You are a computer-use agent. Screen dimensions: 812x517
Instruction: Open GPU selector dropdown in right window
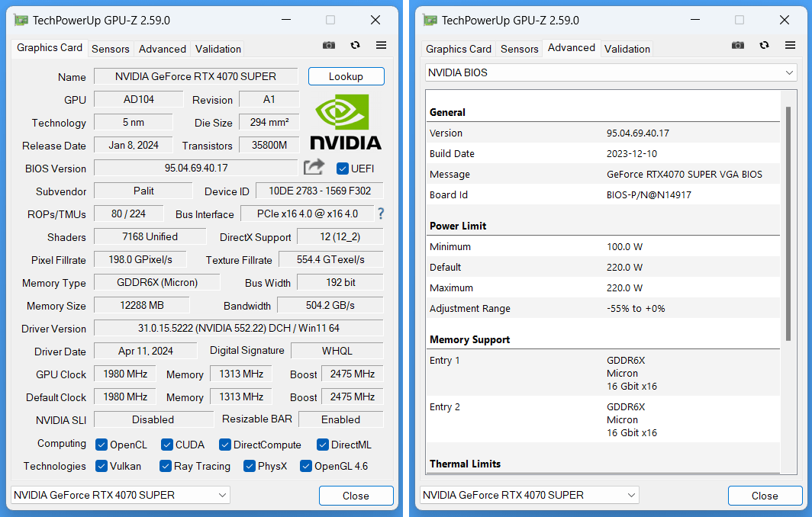point(530,495)
